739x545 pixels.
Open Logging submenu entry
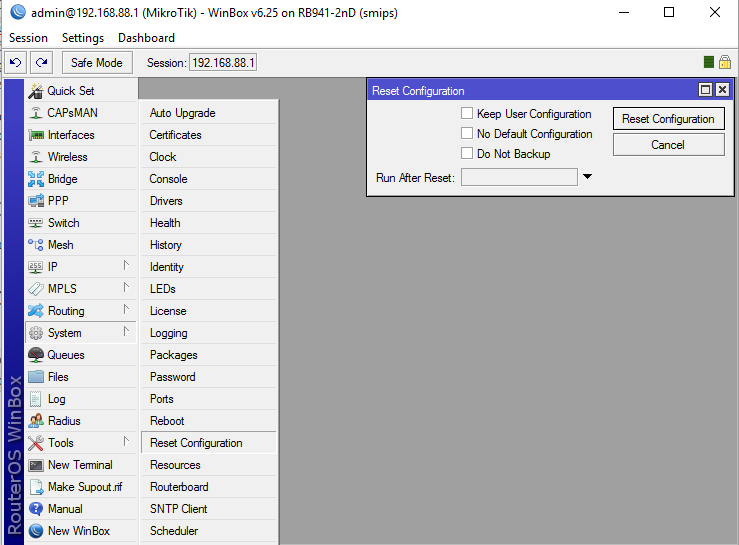[x=209, y=333]
